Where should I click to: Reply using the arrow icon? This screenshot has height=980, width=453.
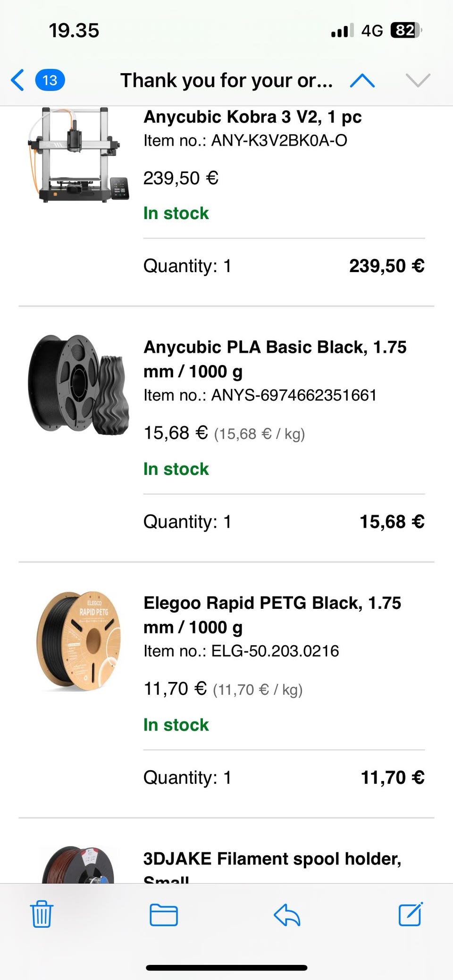287,914
